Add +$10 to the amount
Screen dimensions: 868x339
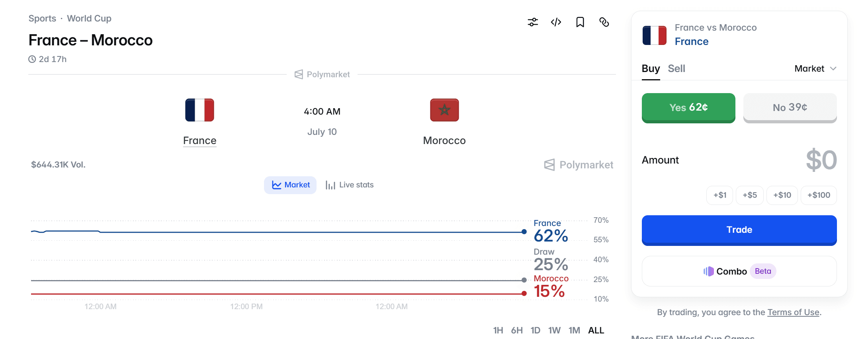pos(782,195)
